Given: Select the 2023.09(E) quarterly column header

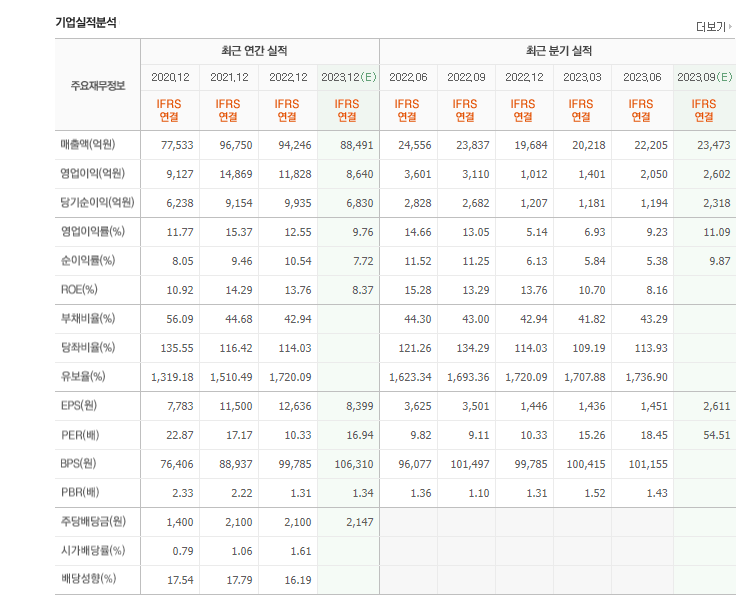Looking at the screenshot, I should (x=705, y=77).
